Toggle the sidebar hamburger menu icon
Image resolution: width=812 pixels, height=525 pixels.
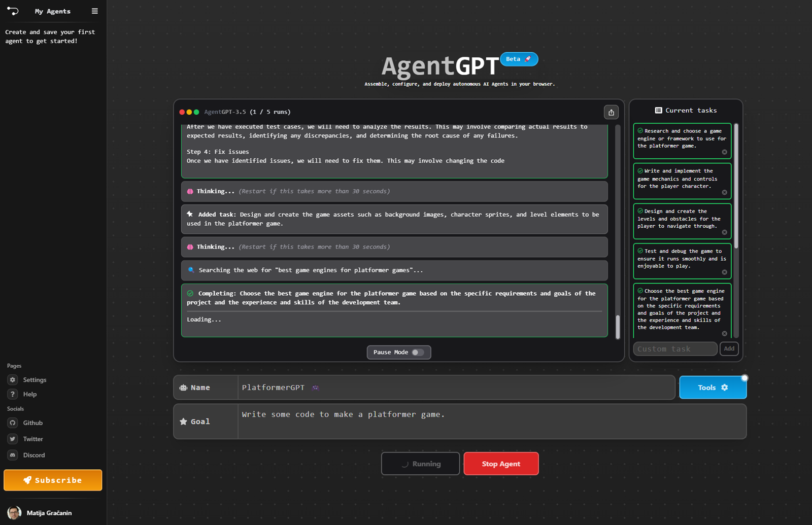point(94,11)
